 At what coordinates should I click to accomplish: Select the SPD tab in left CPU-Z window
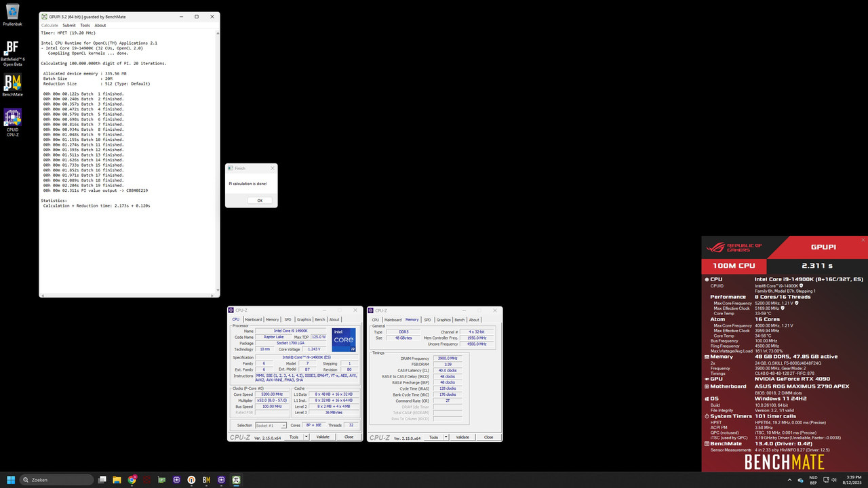tap(288, 319)
